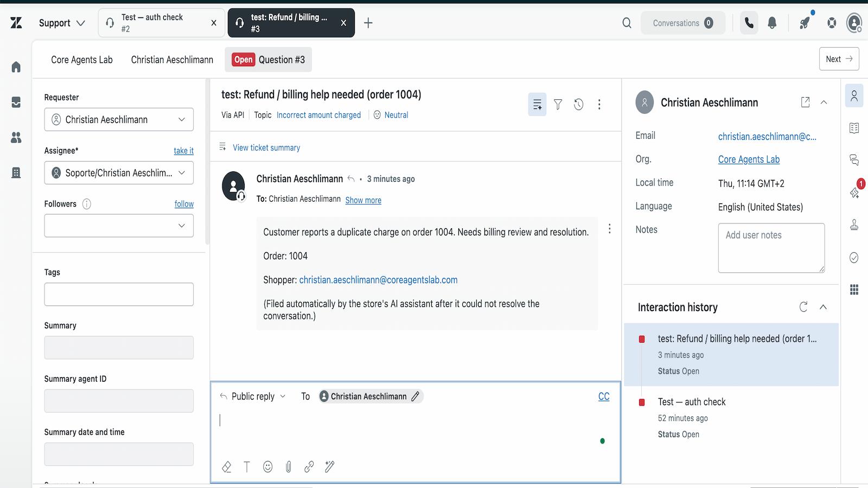Open the 'Incorrect amount charged' topic
868x488 pixels.
click(x=318, y=115)
